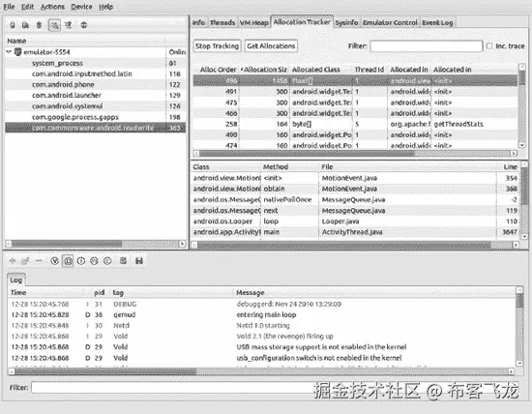Open the Edit menu

[27, 7]
